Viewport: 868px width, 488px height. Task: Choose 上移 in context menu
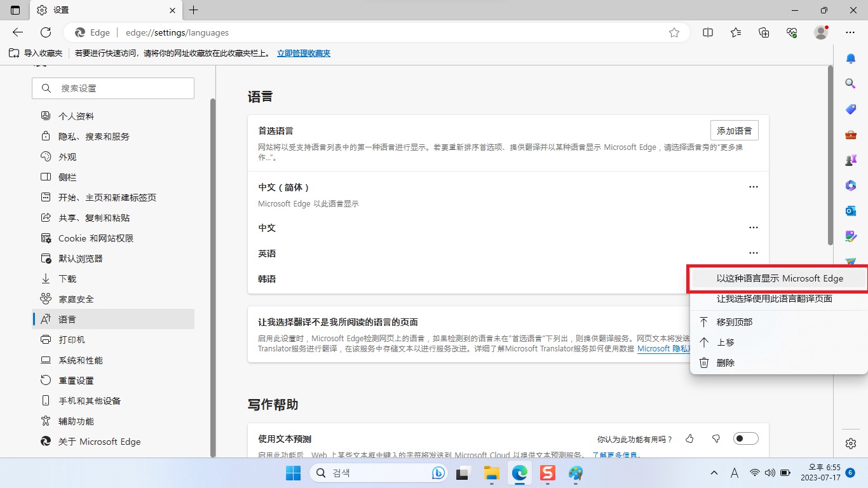tap(778, 342)
